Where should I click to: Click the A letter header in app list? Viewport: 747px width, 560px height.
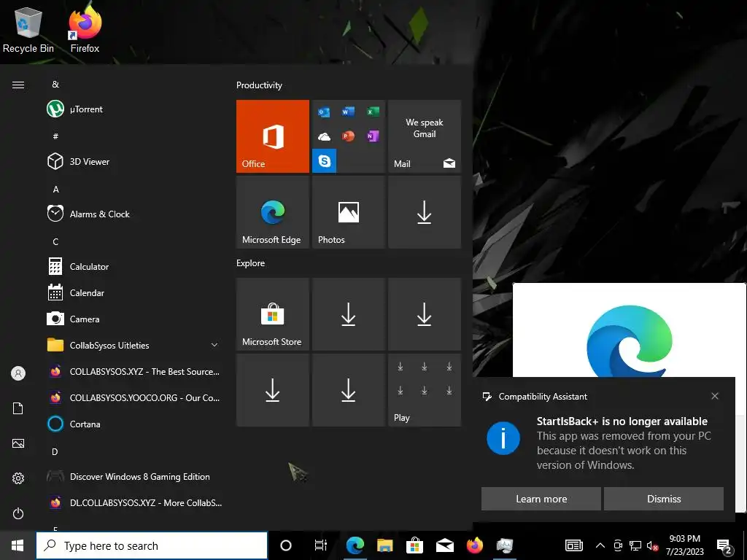pos(55,189)
